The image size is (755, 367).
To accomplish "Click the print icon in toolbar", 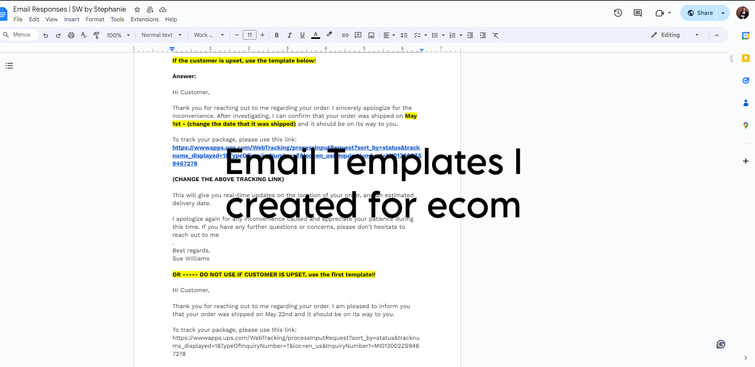I will (x=71, y=35).
